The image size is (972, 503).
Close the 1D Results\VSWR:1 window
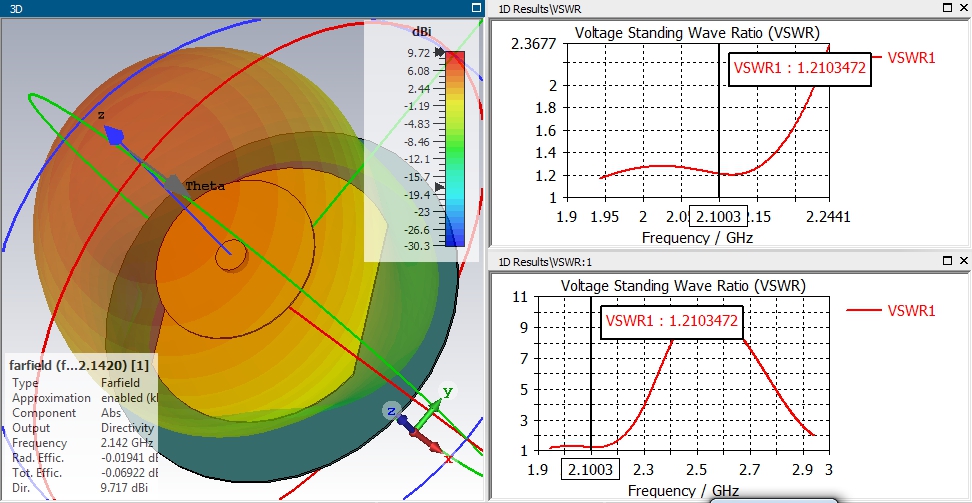(x=963, y=261)
